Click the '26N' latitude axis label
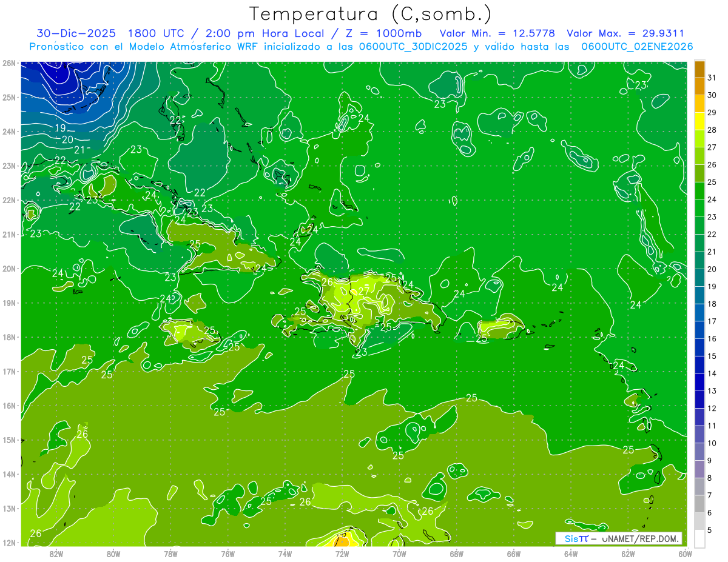 pos(8,63)
